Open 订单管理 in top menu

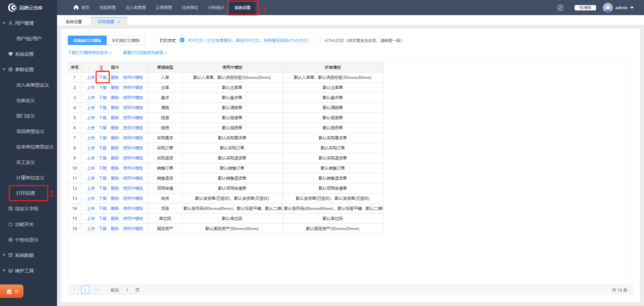(164, 8)
